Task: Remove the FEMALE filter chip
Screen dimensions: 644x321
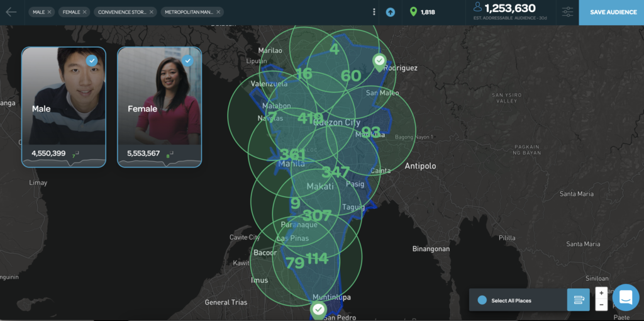Action: 85,12
